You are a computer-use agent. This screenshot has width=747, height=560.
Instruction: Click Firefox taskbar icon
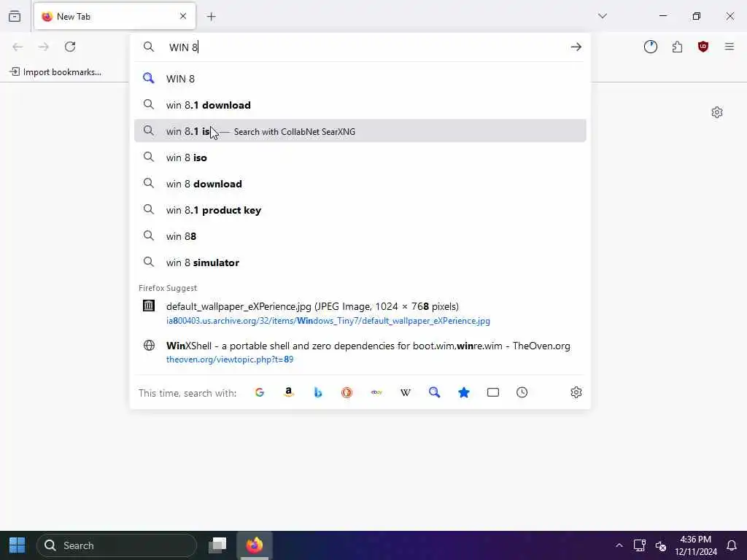pos(255,545)
